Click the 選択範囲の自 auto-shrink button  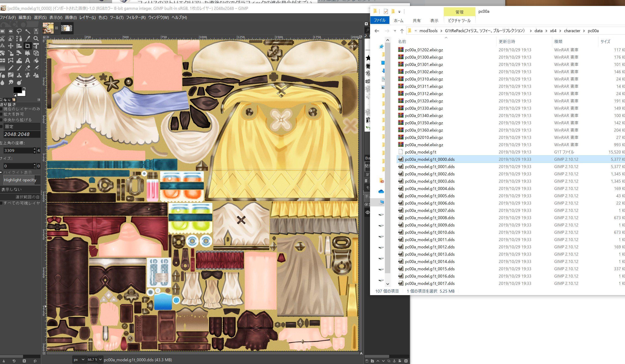point(20,197)
